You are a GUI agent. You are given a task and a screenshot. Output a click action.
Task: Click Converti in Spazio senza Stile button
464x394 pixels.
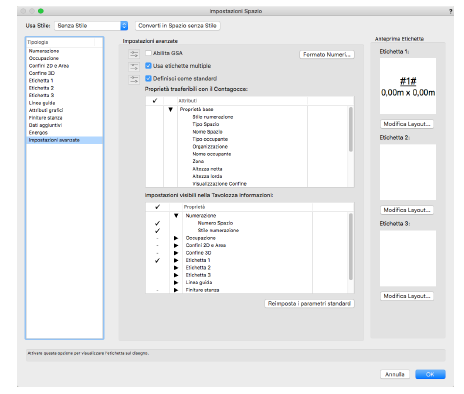(x=178, y=26)
